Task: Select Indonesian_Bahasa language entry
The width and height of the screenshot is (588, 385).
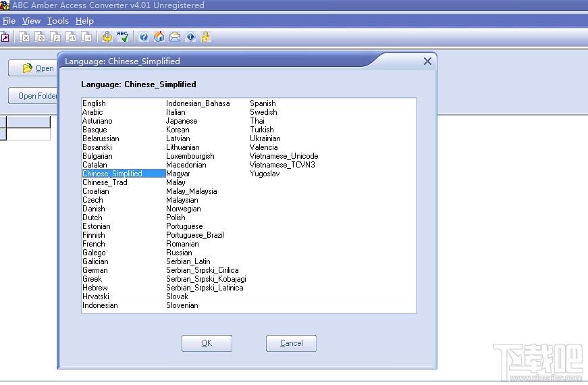Action: [198, 103]
